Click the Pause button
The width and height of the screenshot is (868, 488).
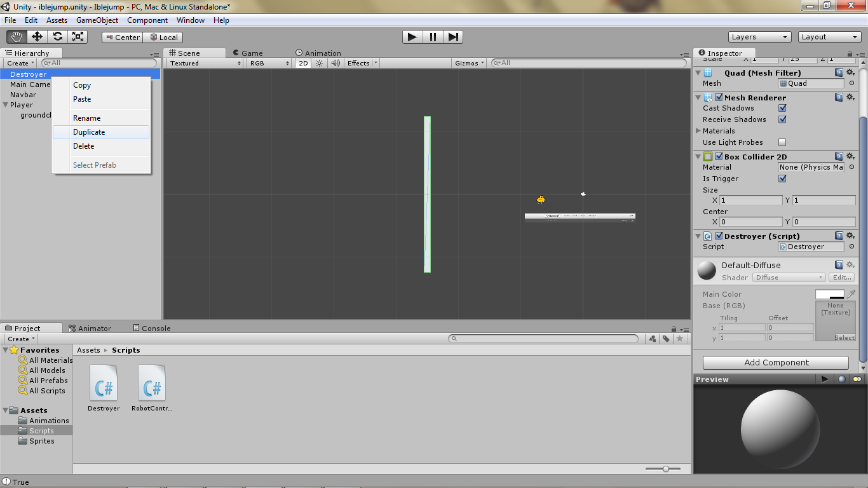(433, 37)
